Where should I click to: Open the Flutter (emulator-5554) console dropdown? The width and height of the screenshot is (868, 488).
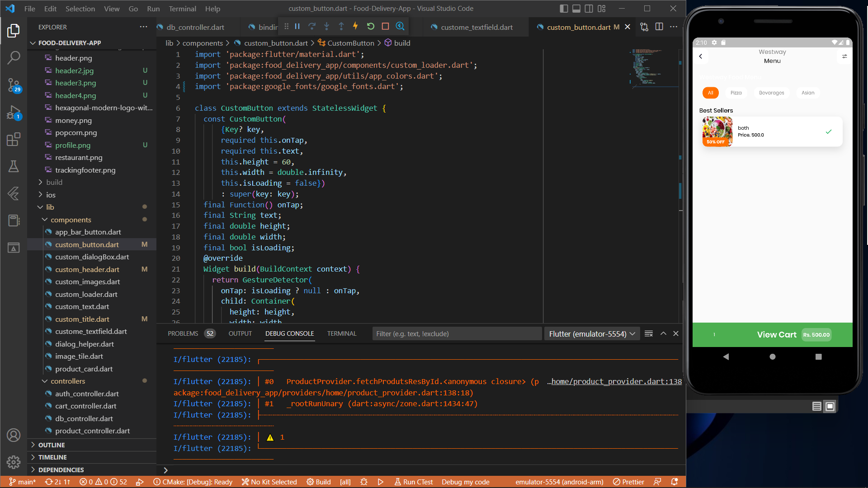point(591,333)
